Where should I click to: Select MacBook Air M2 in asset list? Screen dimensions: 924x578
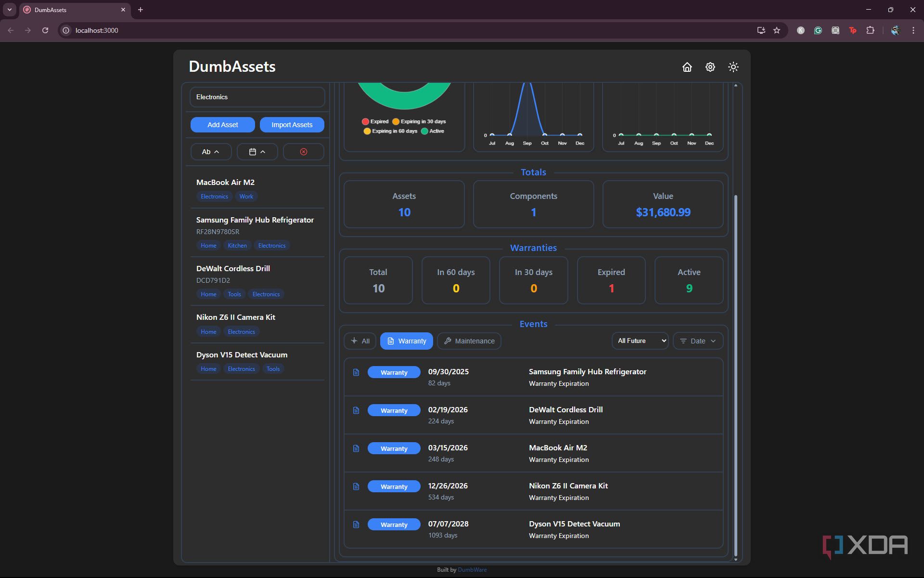click(x=257, y=189)
